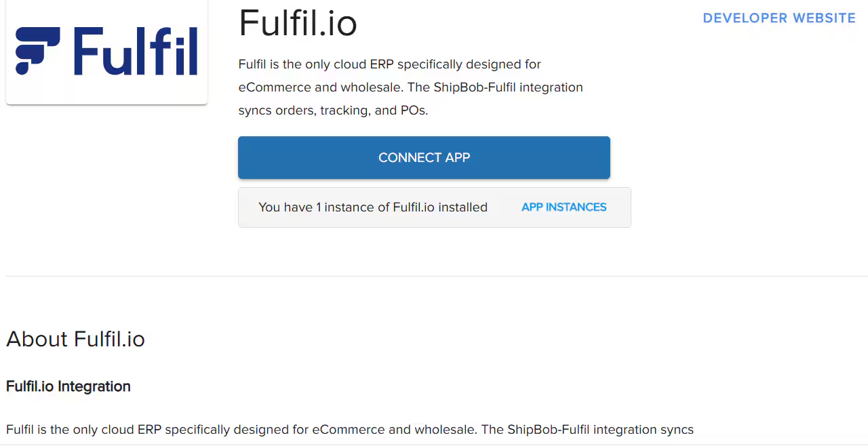Click the divider area above About Fulfil.io
This screenshot has height=448, width=868.
click(x=434, y=274)
